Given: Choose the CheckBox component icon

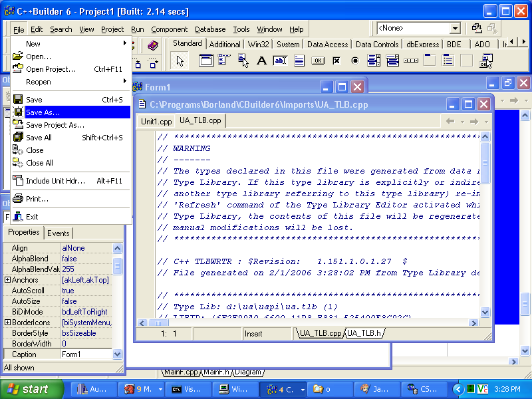Looking at the screenshot, I should point(336,61).
